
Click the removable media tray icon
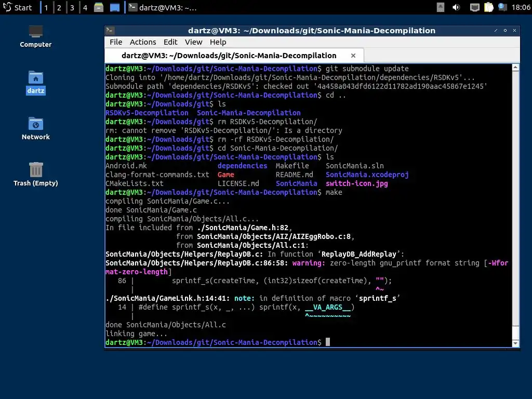pos(441,7)
